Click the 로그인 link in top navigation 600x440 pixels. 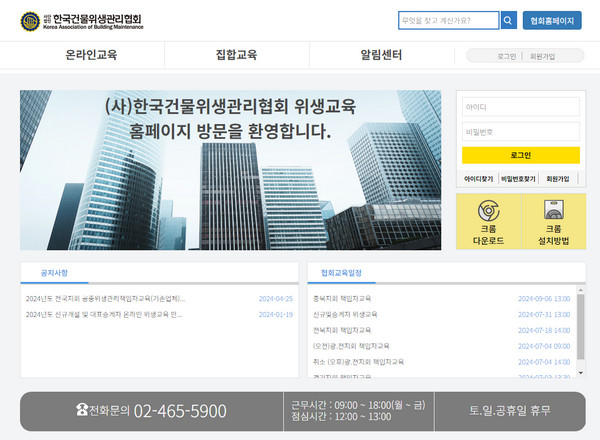pos(507,56)
